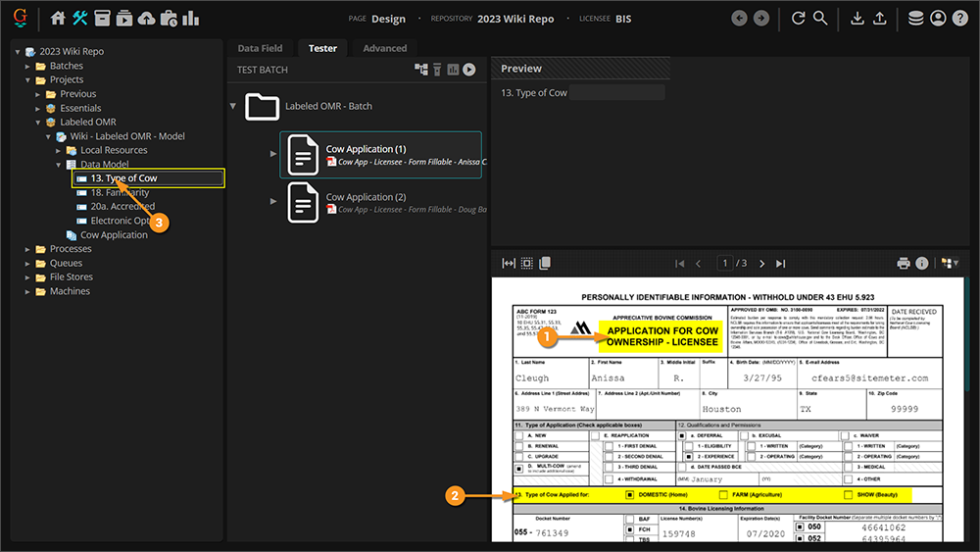Screen dimensions: 980x552
Task: Click the page number input field
Action: [x=725, y=263]
